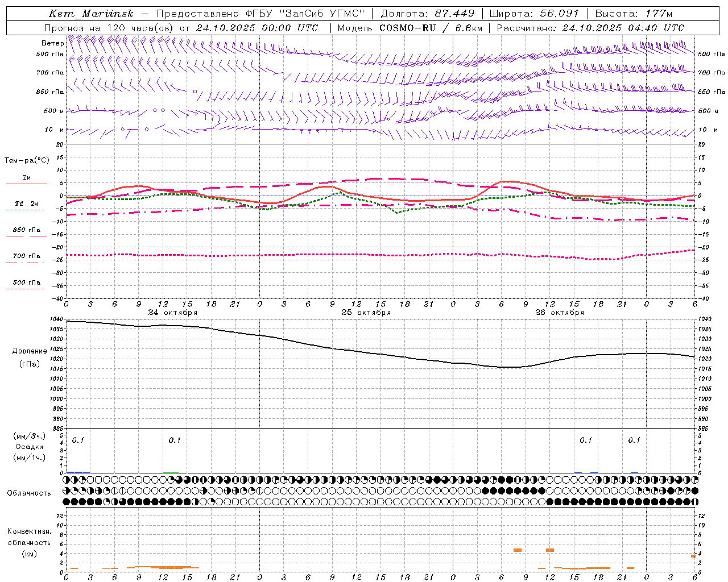Click the (мм/1ч.) precipitation unit label
The height and width of the screenshot is (582, 728).
point(29,458)
